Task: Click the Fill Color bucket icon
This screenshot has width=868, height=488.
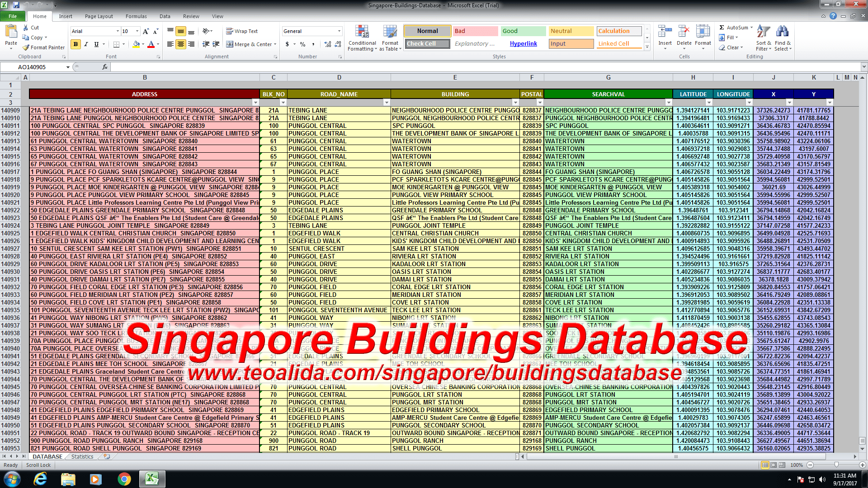Action: [136, 44]
